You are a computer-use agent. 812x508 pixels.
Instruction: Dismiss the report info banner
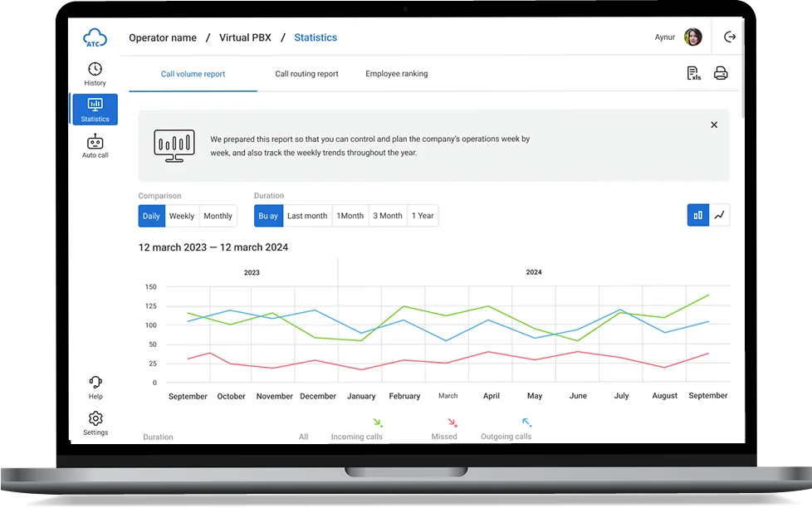(713, 125)
